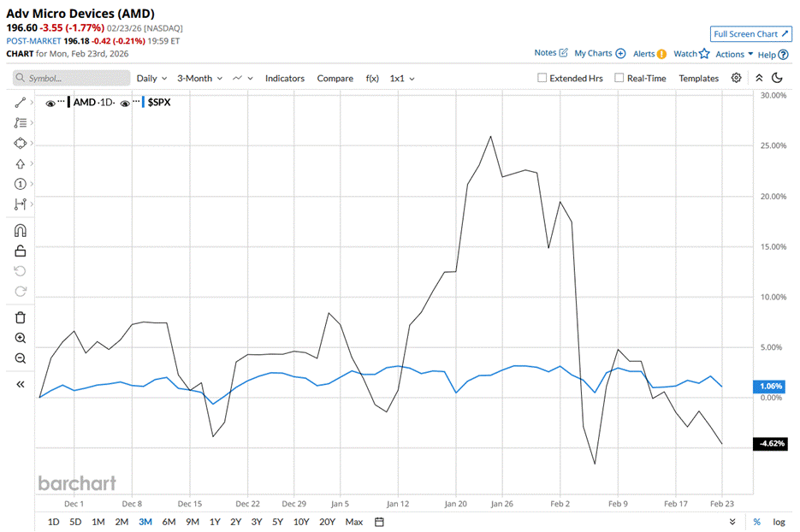Image resolution: width=800 pixels, height=532 pixels.
Task: Open the Actions dropdown menu
Action: 734,54
